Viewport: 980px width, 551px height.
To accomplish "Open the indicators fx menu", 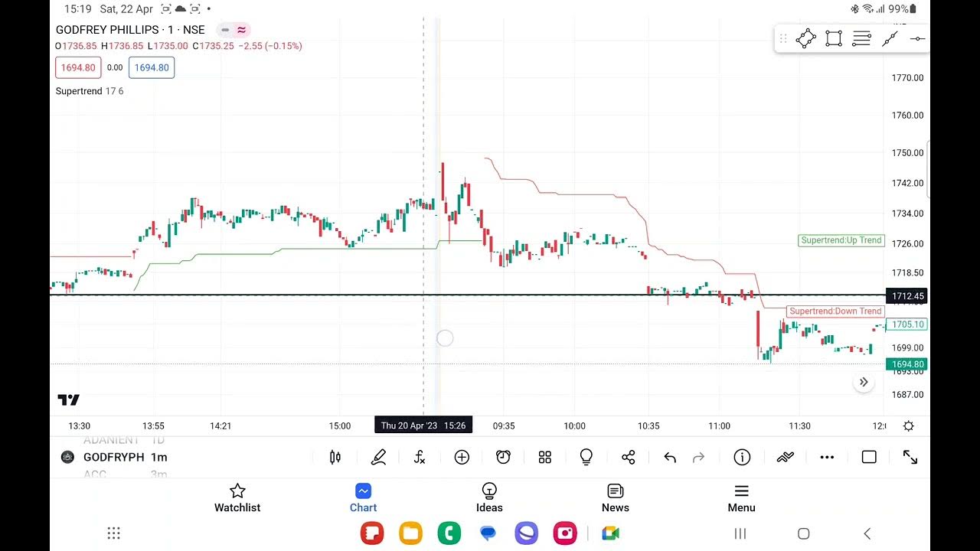I will tap(420, 458).
